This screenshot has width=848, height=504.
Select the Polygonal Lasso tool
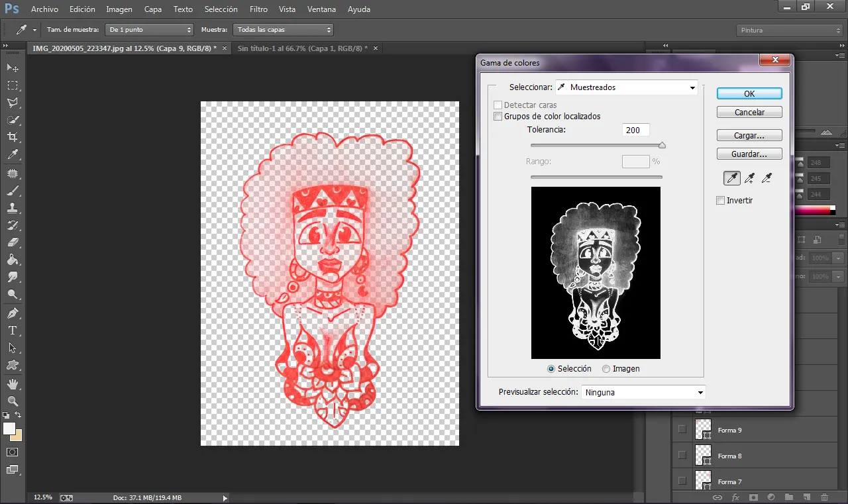click(x=13, y=103)
